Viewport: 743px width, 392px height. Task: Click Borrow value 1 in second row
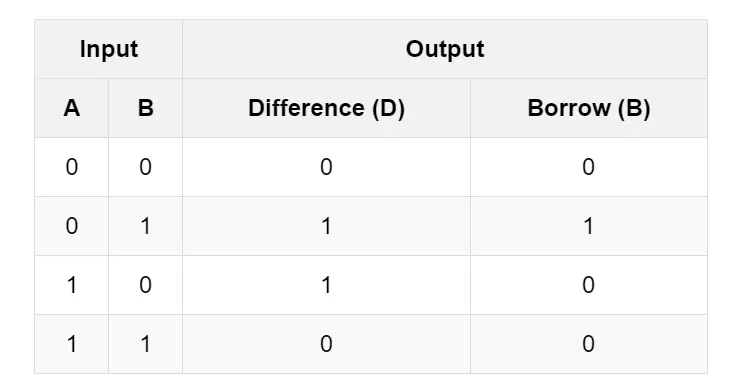point(589,226)
